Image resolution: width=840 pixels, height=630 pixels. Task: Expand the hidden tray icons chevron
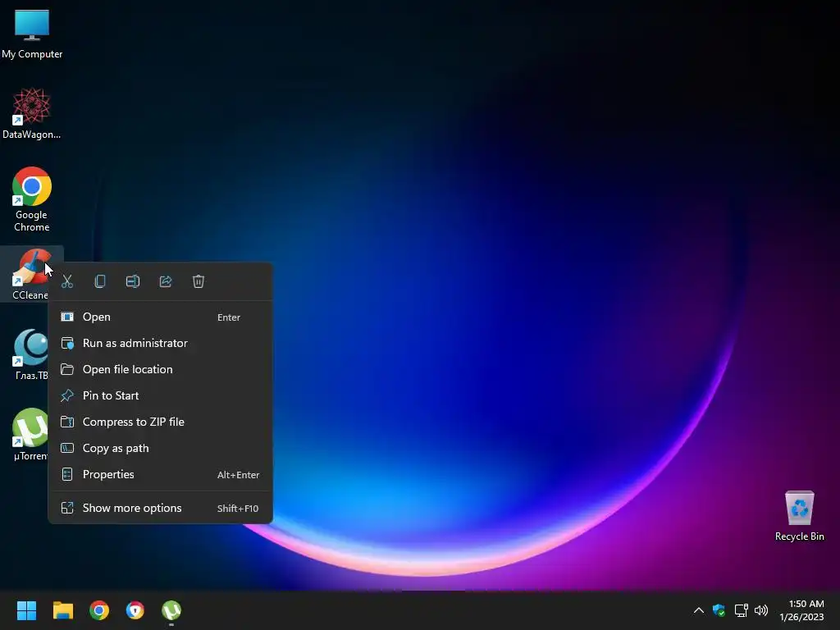coord(699,610)
